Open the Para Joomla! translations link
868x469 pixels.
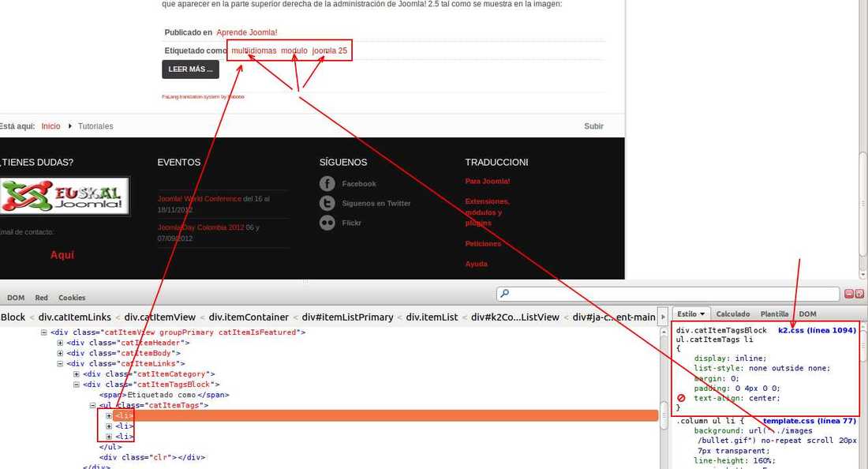[x=488, y=181]
